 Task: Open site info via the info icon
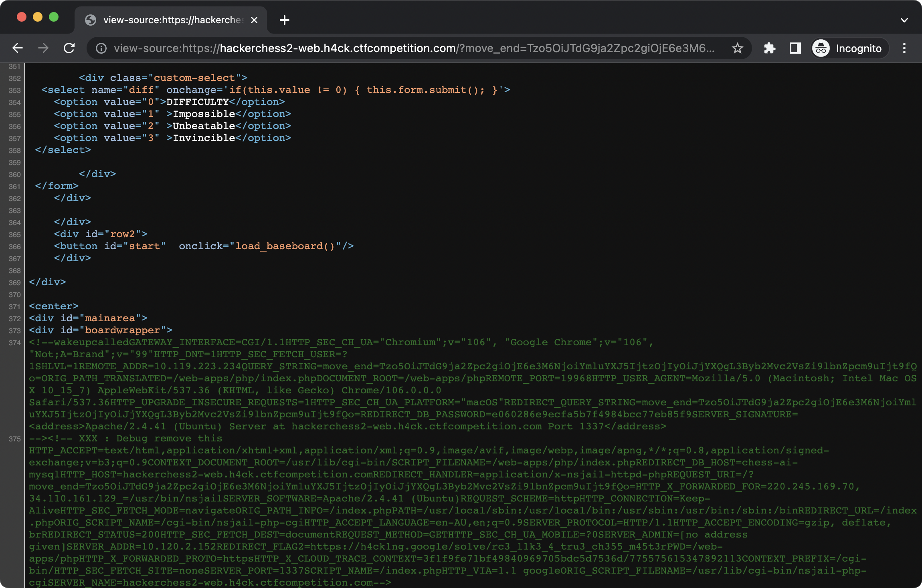[100, 48]
